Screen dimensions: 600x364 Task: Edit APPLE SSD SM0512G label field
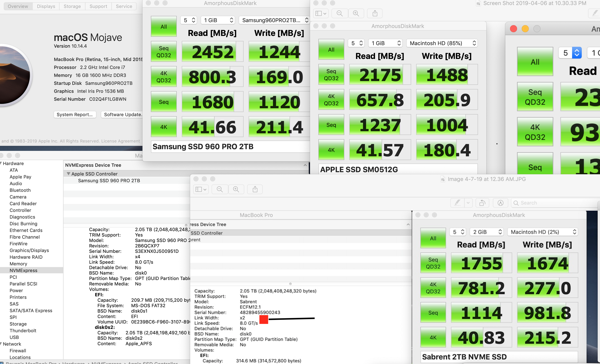[x=398, y=169]
